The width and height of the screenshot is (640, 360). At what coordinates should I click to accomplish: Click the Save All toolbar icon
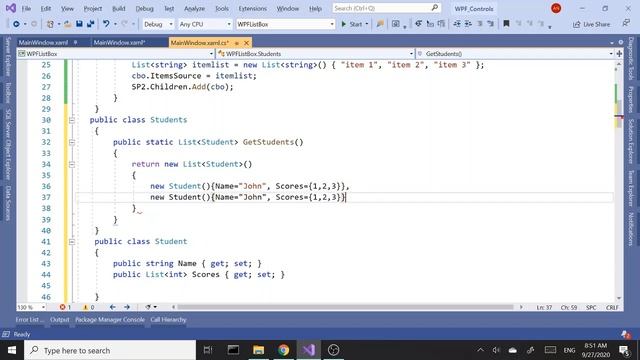pos(90,24)
